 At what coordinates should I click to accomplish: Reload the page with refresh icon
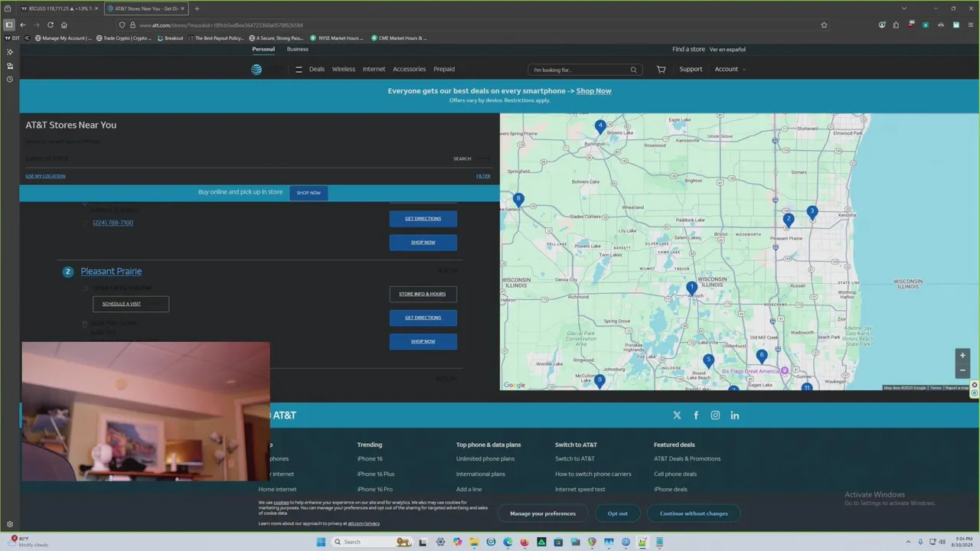coord(51,24)
